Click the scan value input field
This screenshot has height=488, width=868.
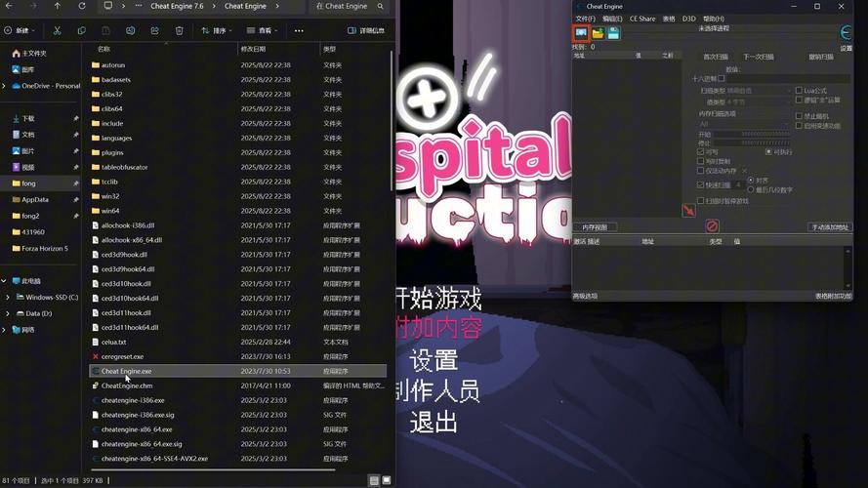787,78
